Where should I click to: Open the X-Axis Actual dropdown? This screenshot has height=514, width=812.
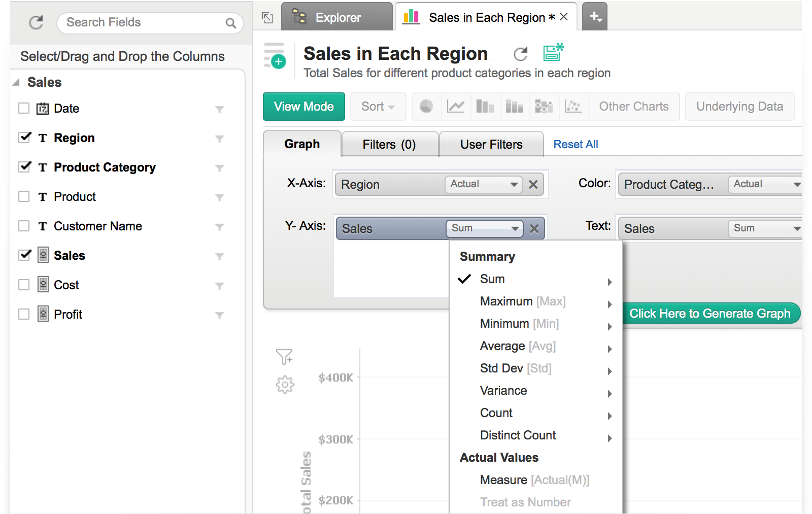point(483,184)
